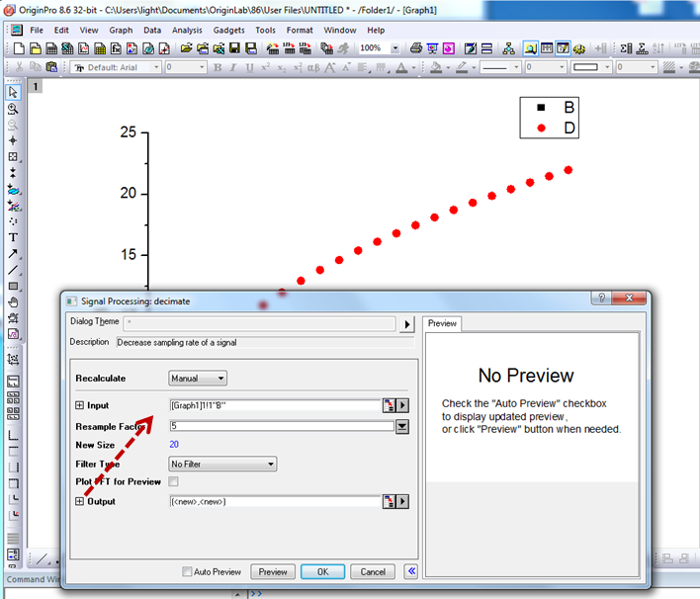This screenshot has height=599, width=700.
Task: Select the Text tool (T)
Action: pyautogui.click(x=13, y=237)
